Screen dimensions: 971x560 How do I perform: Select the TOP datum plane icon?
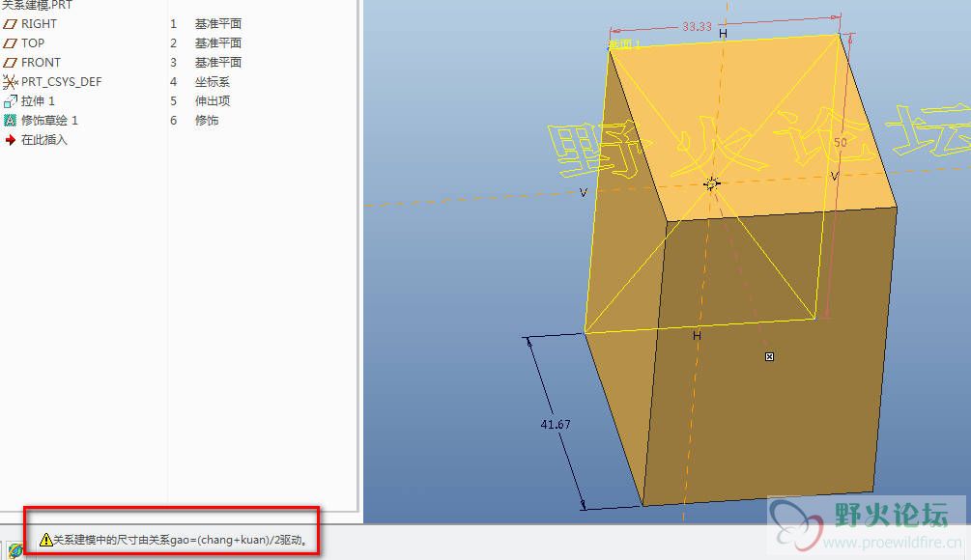(x=10, y=43)
